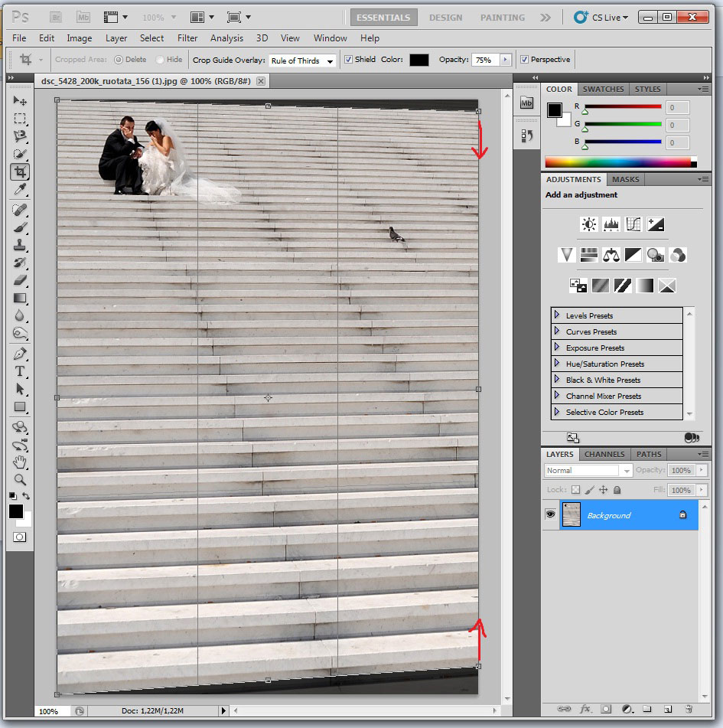Image resolution: width=723 pixels, height=728 pixels.
Task: Select the Eyedropper tool
Action: [x=20, y=189]
